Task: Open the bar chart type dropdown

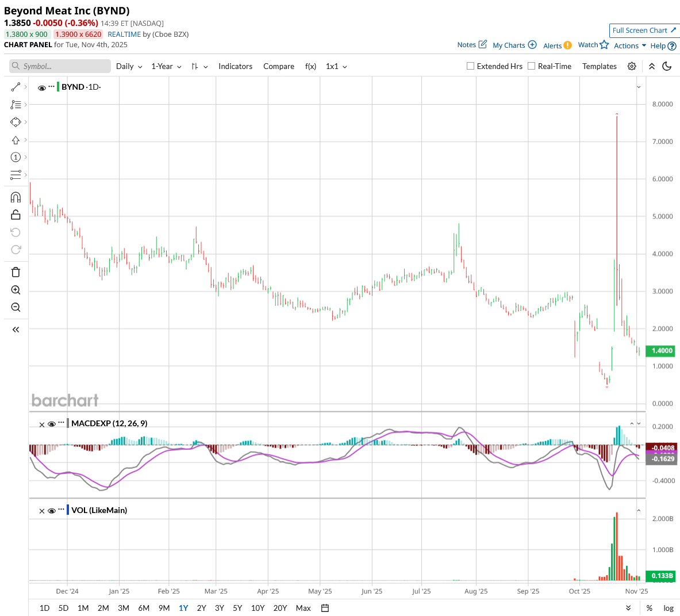Action: tap(199, 66)
